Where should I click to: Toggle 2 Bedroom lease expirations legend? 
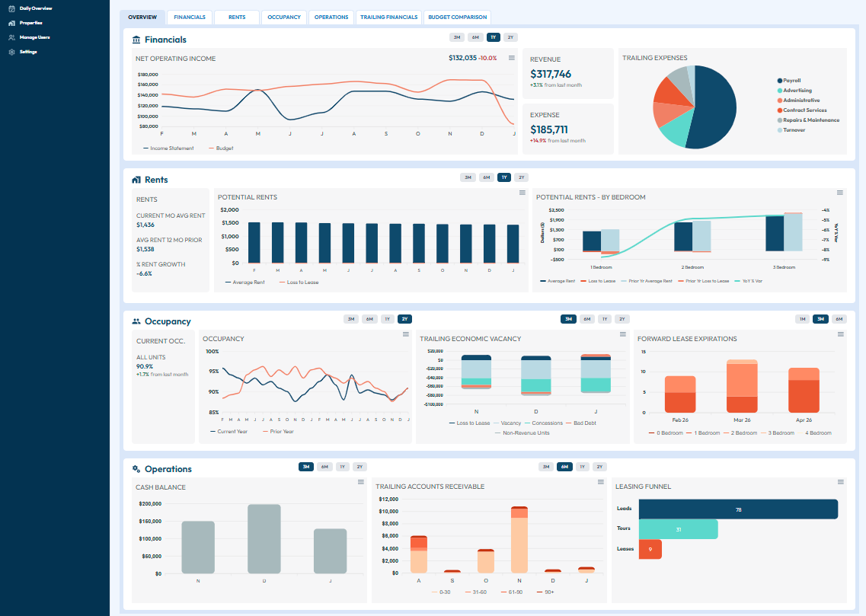pyautogui.click(x=740, y=433)
